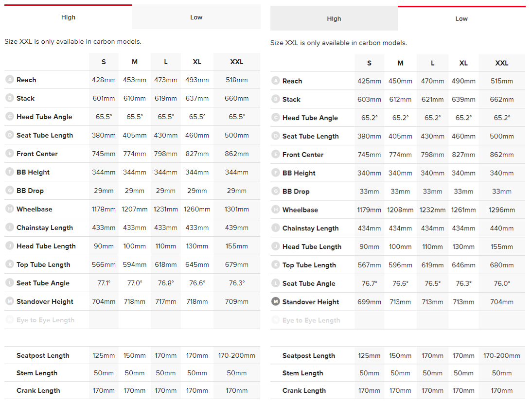Select Top Tube Length 'K' icon, left table
This screenshot has height=403, width=532.
(9, 264)
